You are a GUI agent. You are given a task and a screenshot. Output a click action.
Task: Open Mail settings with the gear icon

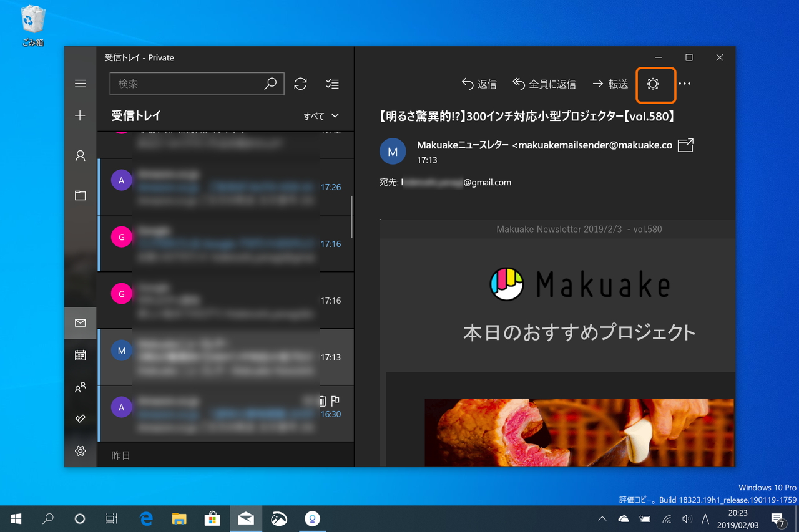tap(80, 450)
